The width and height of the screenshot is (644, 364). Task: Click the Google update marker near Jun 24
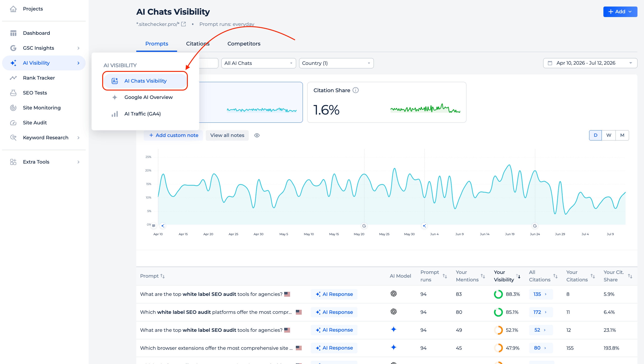[x=535, y=226]
